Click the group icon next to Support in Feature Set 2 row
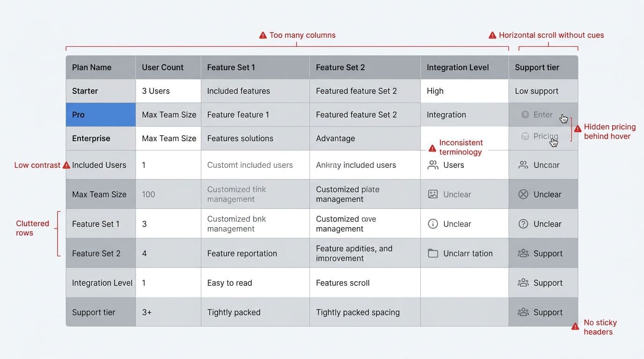 (523, 253)
